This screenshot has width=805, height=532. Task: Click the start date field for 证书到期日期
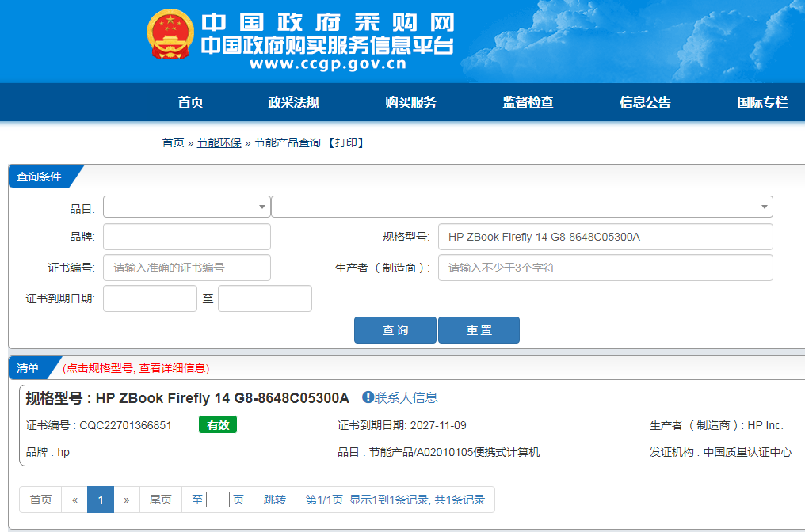click(x=150, y=298)
